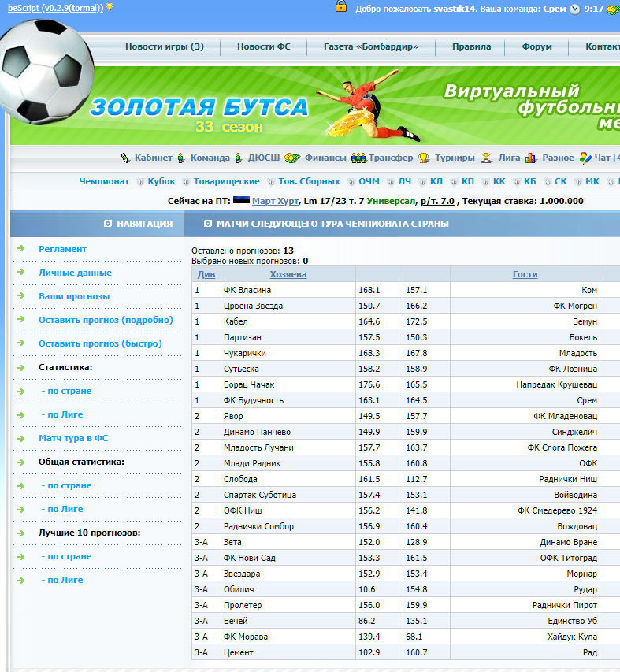The image size is (620, 672).
Task: Go to Кубок submenu link
Action: tap(161, 181)
